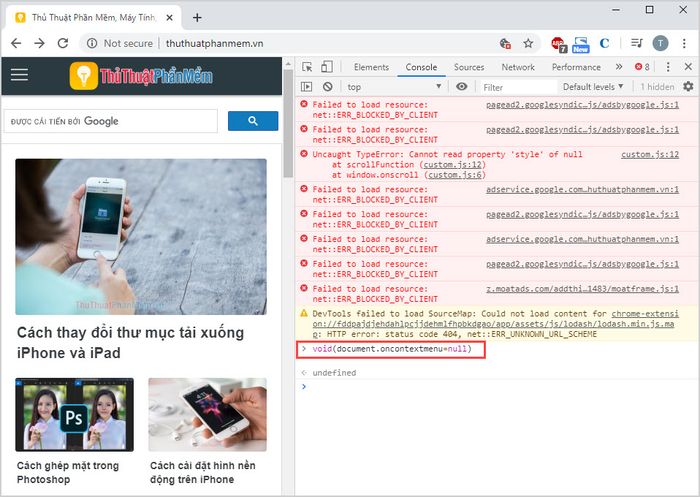Activate the inspect element picker
Viewport: 700px width, 497px height.
pyautogui.click(x=307, y=67)
